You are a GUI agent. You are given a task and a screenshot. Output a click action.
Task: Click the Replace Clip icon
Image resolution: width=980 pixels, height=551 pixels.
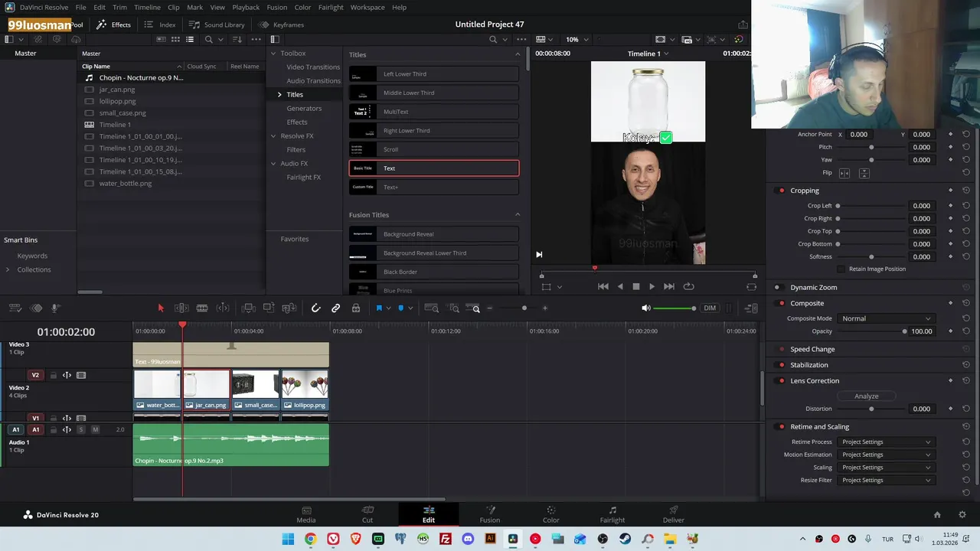pyautogui.click(x=289, y=308)
